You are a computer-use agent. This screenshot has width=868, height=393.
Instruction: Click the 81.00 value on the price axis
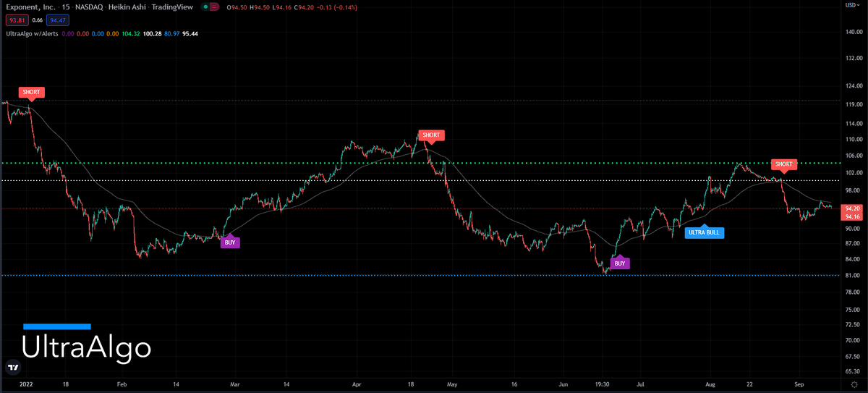(852, 276)
